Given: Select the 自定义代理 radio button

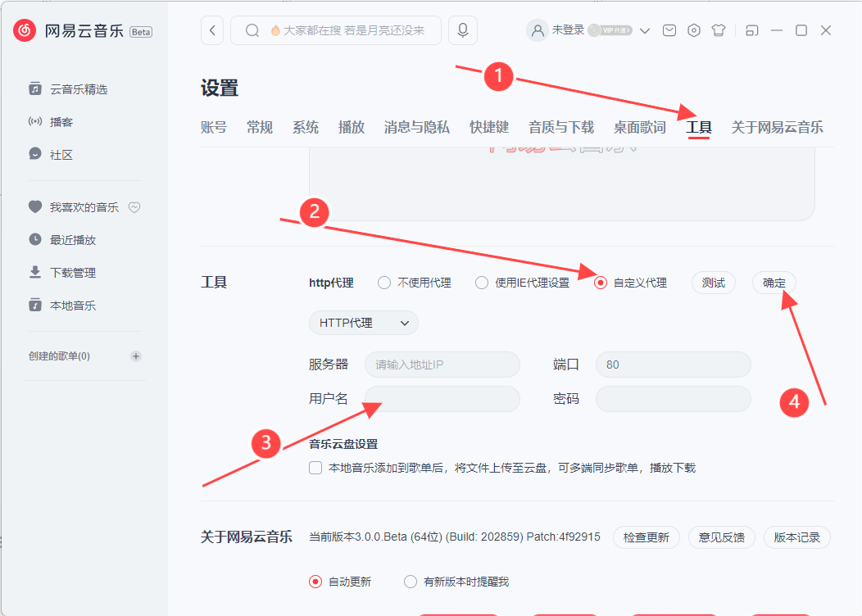Looking at the screenshot, I should tap(600, 282).
